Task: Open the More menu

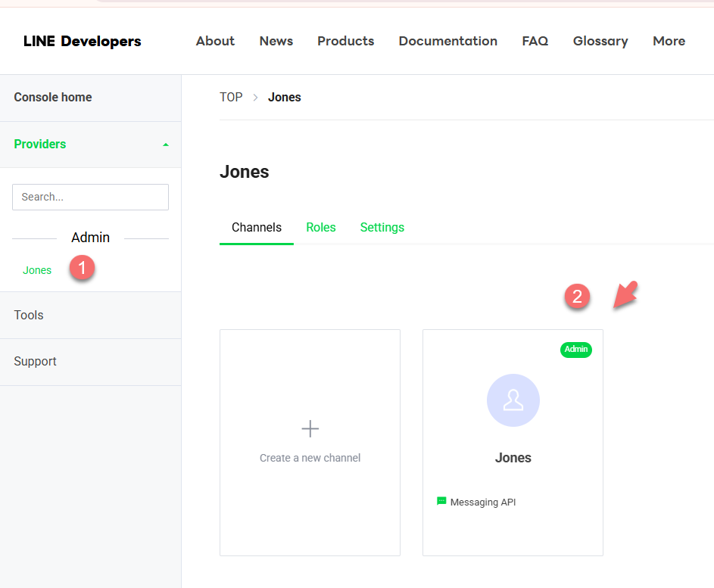Action: tap(669, 41)
